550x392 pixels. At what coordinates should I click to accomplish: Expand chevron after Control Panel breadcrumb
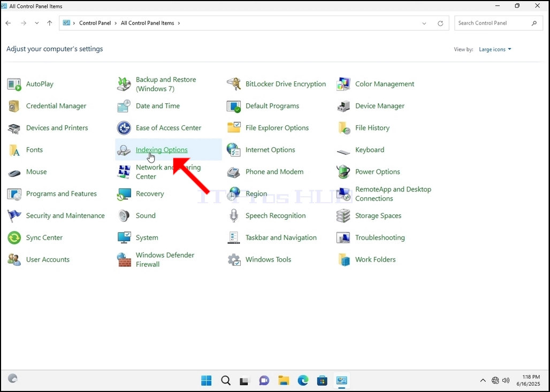pos(116,23)
